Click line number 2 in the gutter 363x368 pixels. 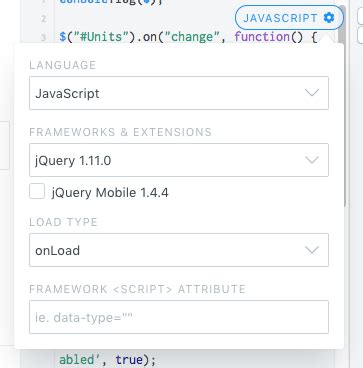44,19
